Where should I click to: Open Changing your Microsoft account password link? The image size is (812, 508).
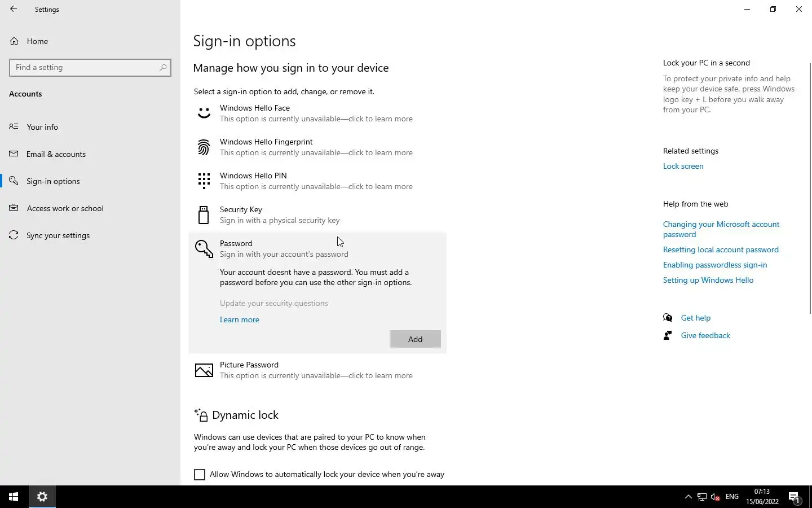721,229
